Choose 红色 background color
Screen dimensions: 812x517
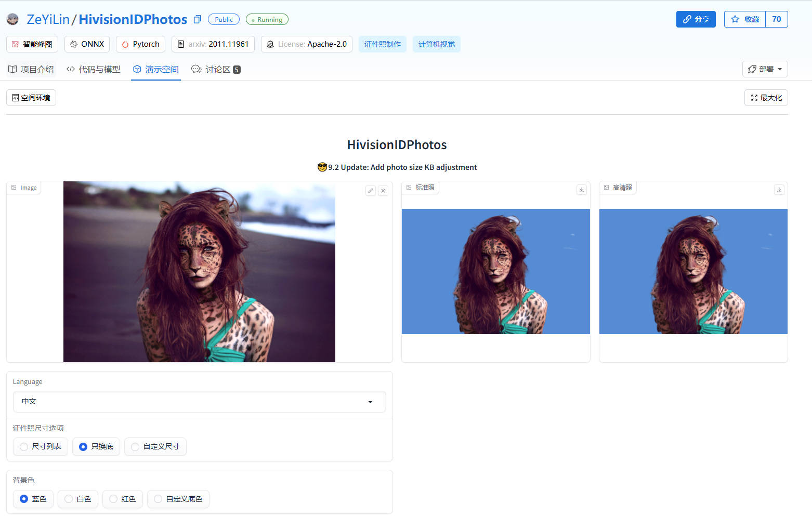pyautogui.click(x=123, y=499)
